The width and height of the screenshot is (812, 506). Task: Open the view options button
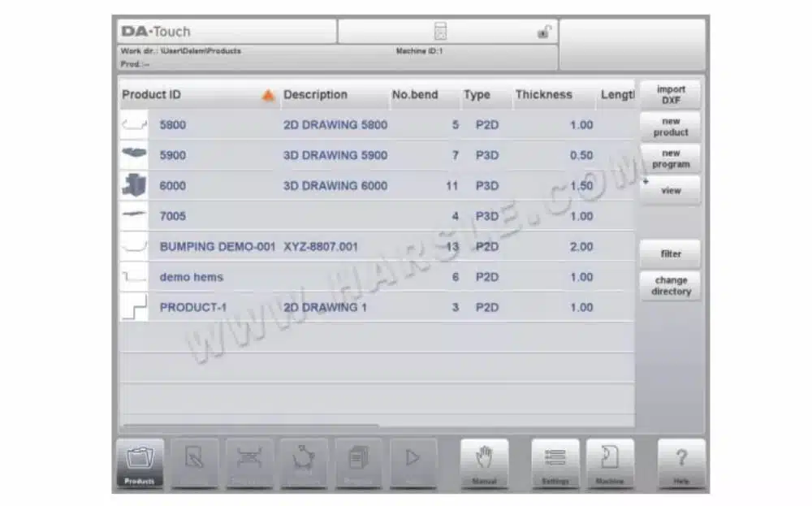pyautogui.click(x=671, y=191)
